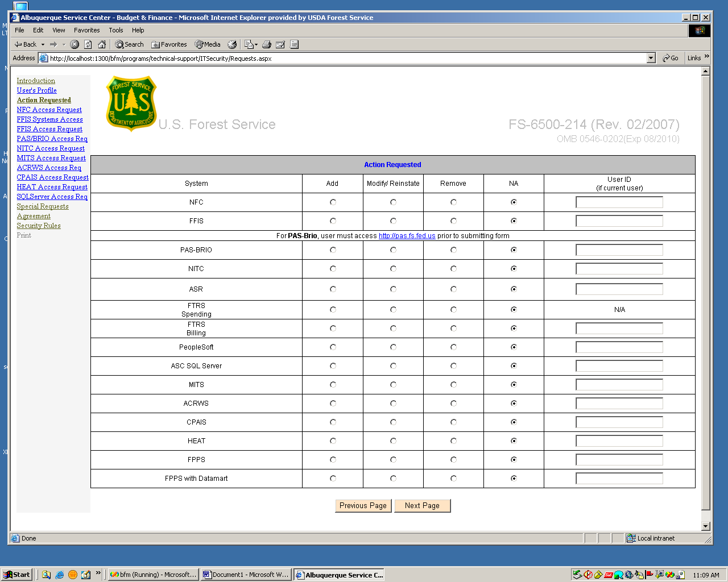The image size is (728, 582).
Task: Click the USDA Forest Service shield logo
Action: (x=131, y=103)
